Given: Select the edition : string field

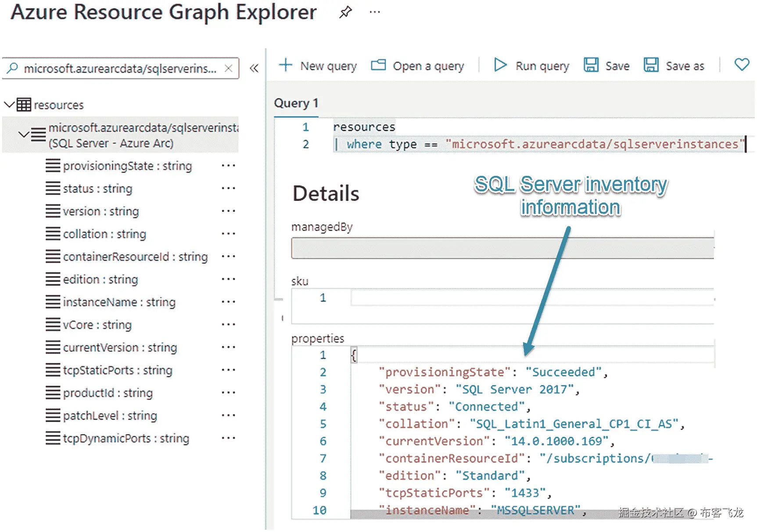Looking at the screenshot, I should pos(100,279).
